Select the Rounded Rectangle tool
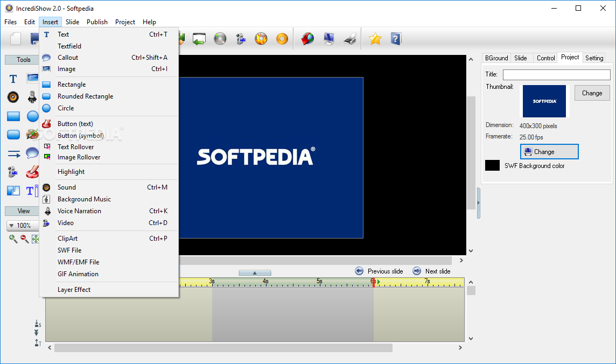Screen dimensions: 616x364 [13, 135]
